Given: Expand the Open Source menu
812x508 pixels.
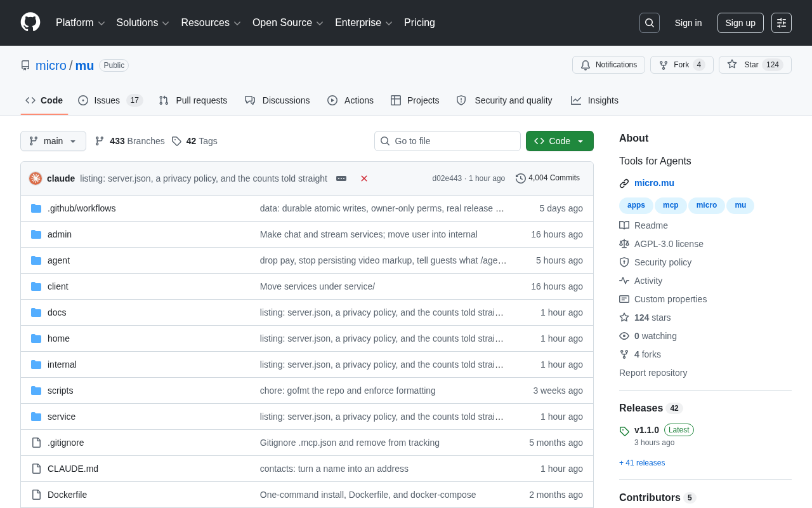Looking at the screenshot, I should pyautogui.click(x=288, y=23).
